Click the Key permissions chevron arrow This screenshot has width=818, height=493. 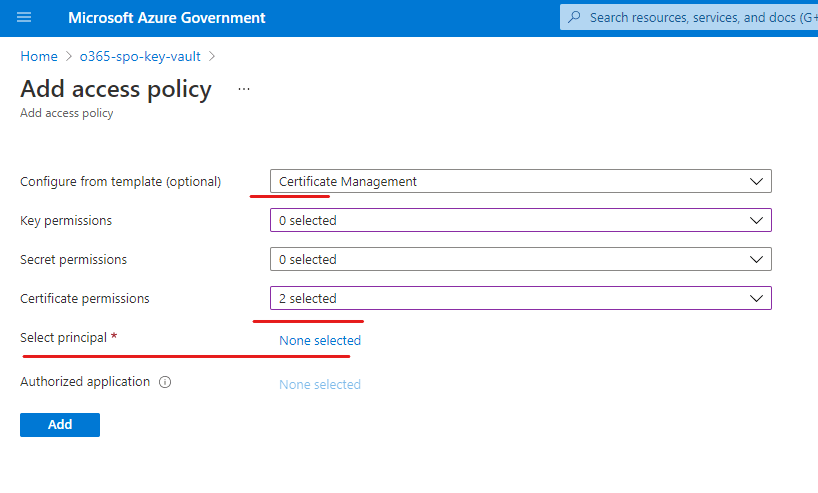pos(756,220)
